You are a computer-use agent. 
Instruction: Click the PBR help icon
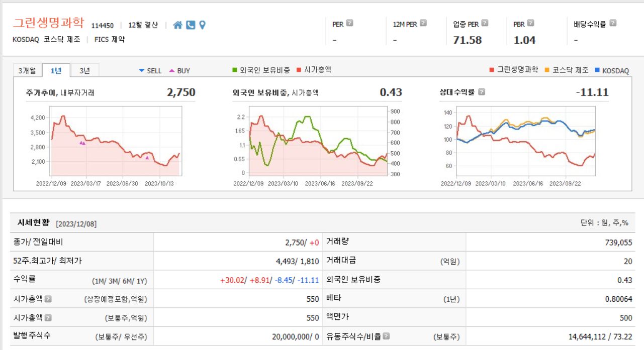pos(530,23)
